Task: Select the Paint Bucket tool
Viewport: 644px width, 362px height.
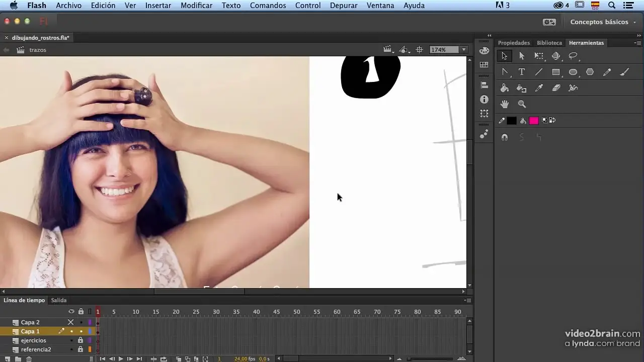Action: click(x=505, y=88)
